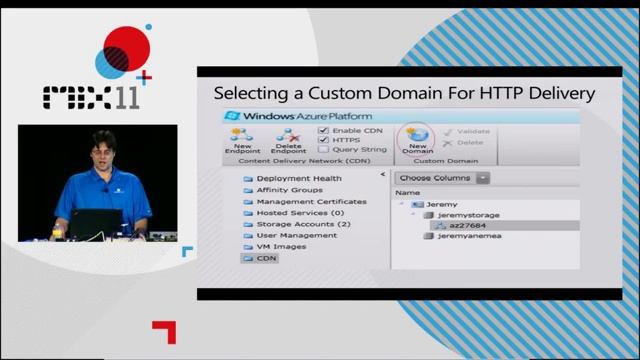Click the Windows Azure Platform logo
Viewport: 640px width, 360px height.
[233, 116]
